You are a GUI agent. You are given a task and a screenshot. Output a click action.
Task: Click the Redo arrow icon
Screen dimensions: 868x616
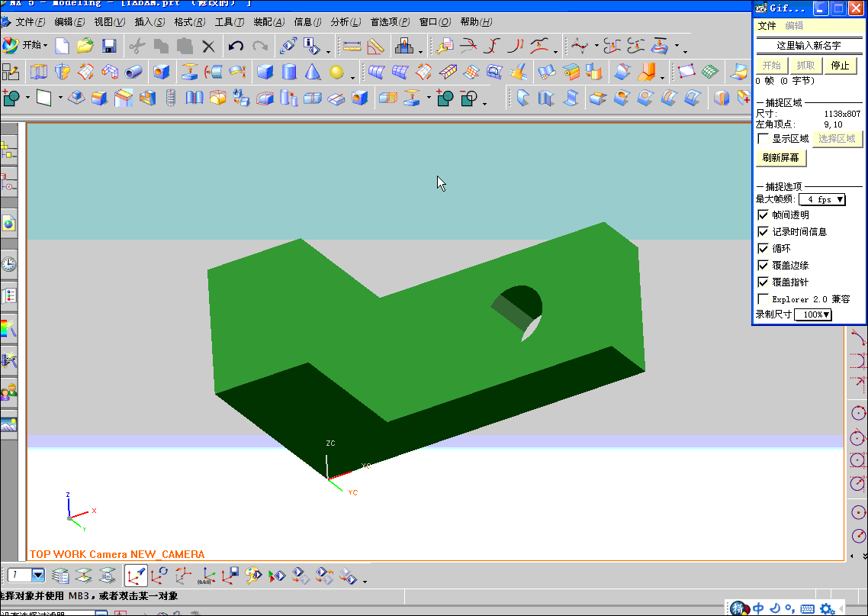(260, 46)
